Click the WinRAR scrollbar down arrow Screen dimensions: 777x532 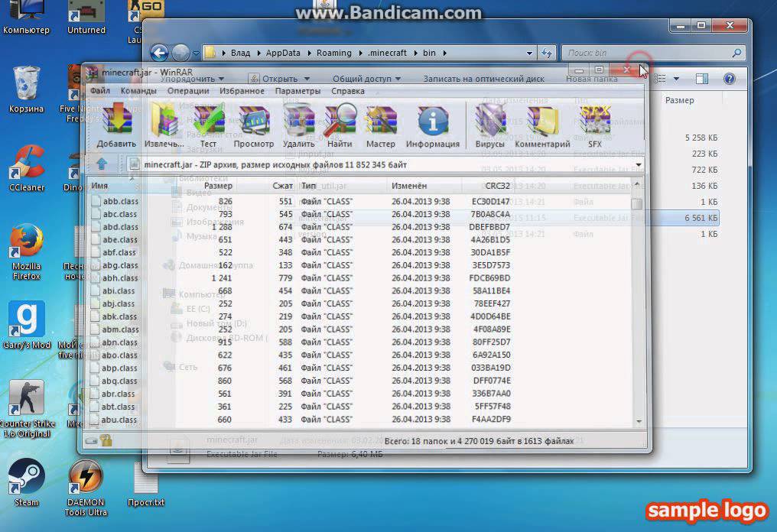pos(639,421)
